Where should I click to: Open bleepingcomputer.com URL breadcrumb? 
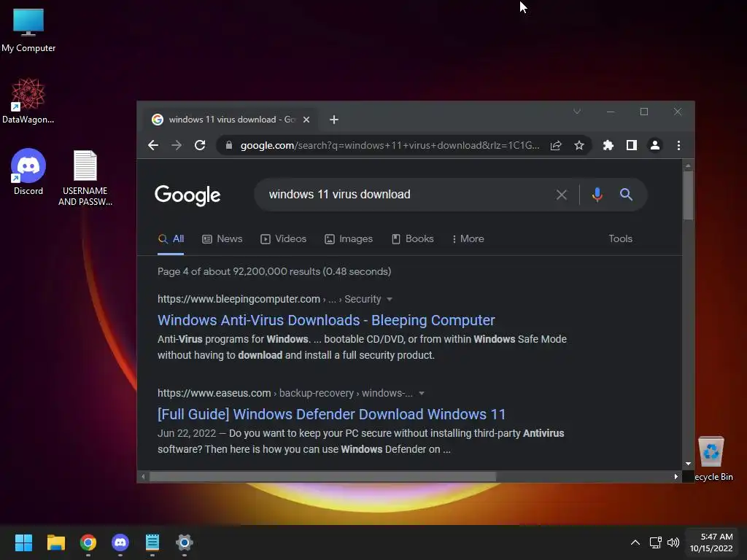(269, 299)
